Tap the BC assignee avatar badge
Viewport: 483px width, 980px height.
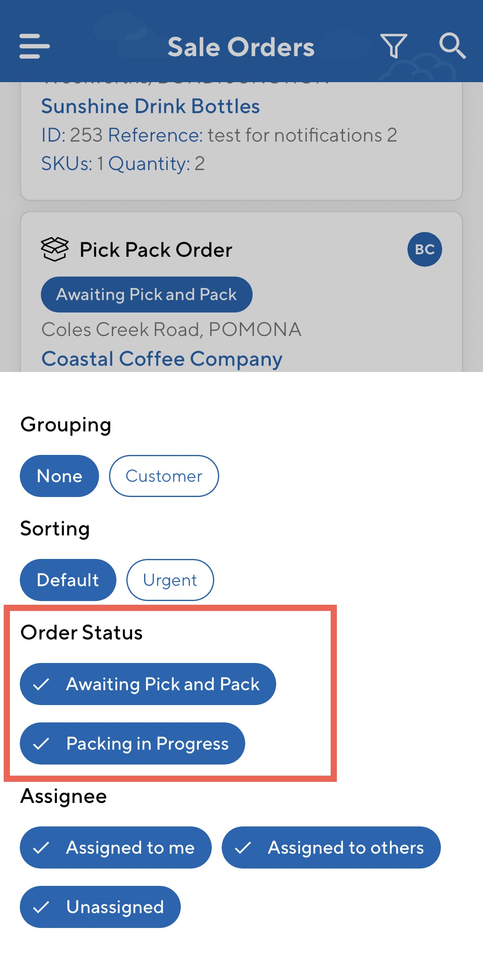pyautogui.click(x=424, y=249)
